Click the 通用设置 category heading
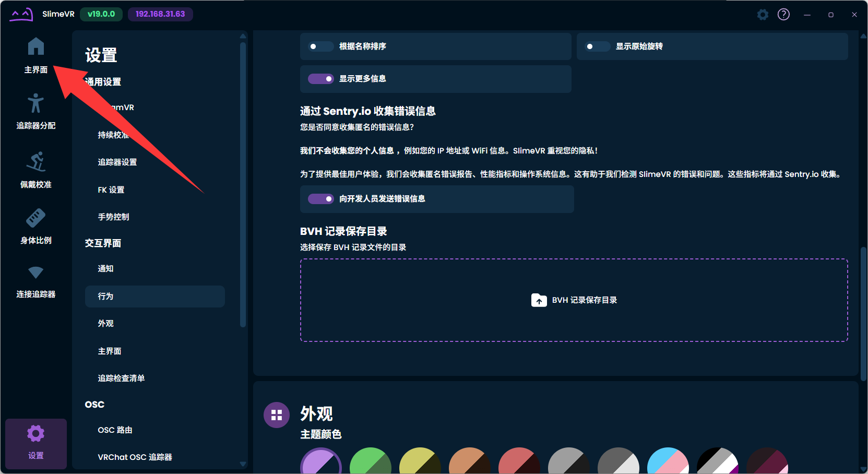The width and height of the screenshot is (868, 474). click(103, 82)
